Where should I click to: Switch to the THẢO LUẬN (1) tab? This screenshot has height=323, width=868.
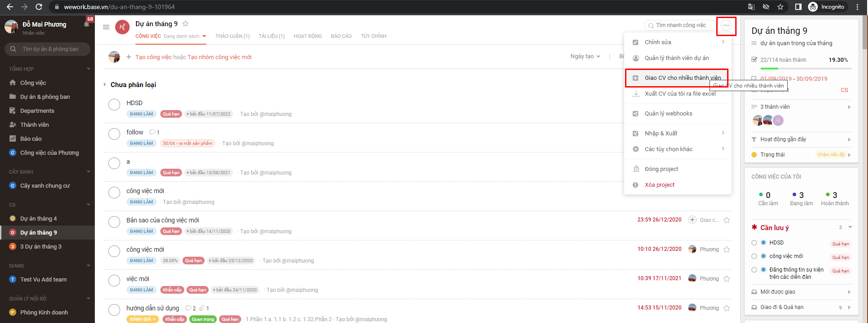[233, 36]
